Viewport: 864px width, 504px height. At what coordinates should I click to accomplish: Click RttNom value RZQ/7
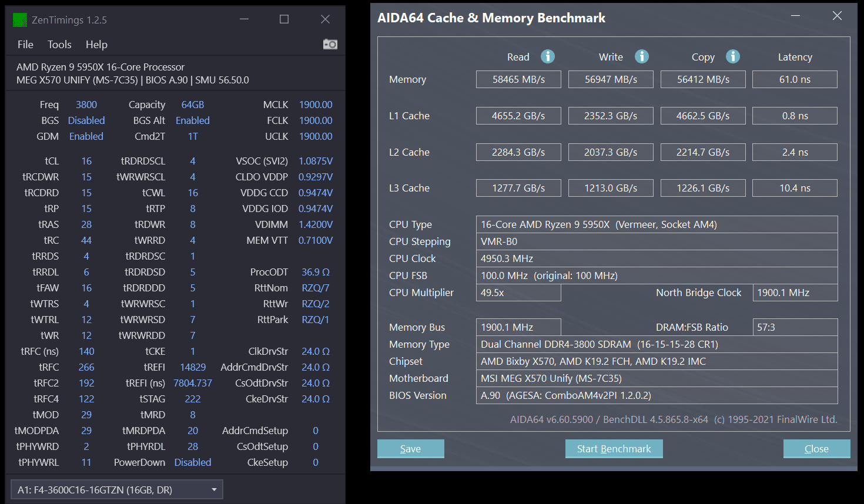[316, 288]
